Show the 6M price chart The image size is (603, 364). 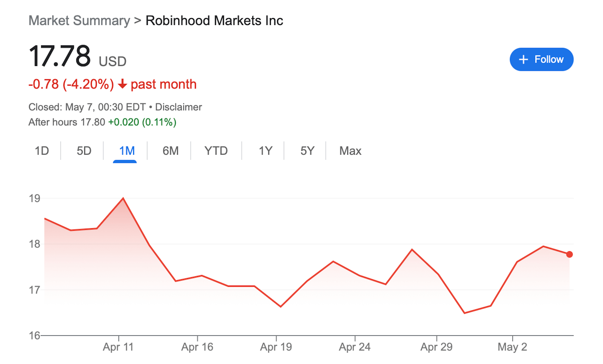(x=170, y=151)
